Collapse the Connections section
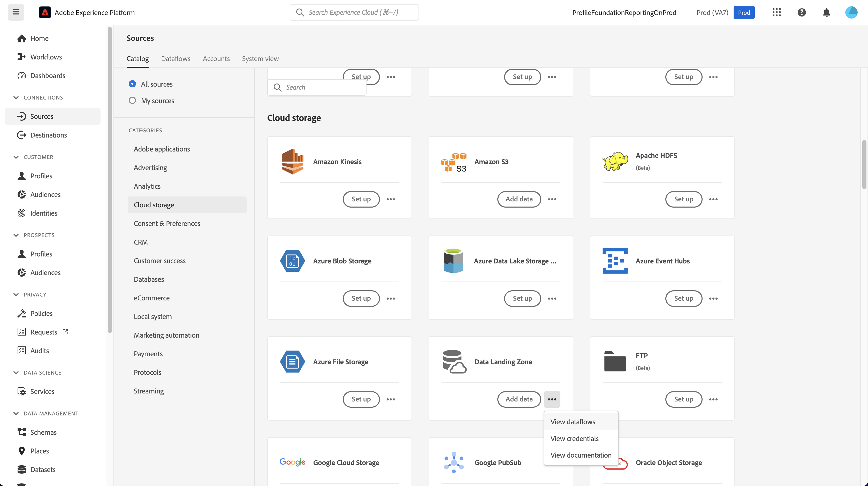The width and height of the screenshot is (868, 486). (x=16, y=98)
